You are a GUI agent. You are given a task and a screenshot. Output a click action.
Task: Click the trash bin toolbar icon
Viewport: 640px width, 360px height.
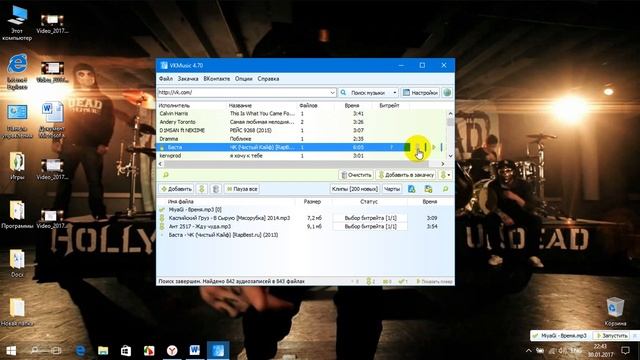click(x=216, y=189)
